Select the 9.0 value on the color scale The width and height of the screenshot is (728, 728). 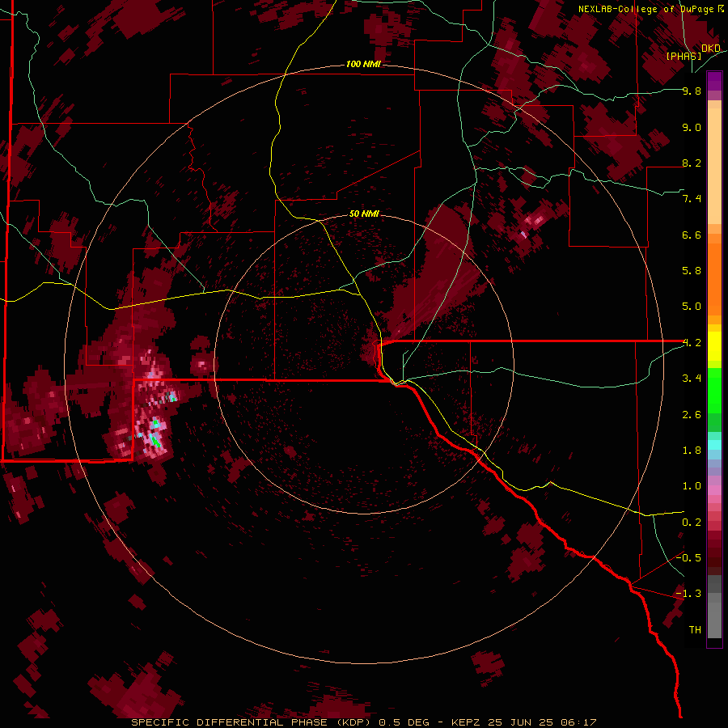tap(692, 127)
